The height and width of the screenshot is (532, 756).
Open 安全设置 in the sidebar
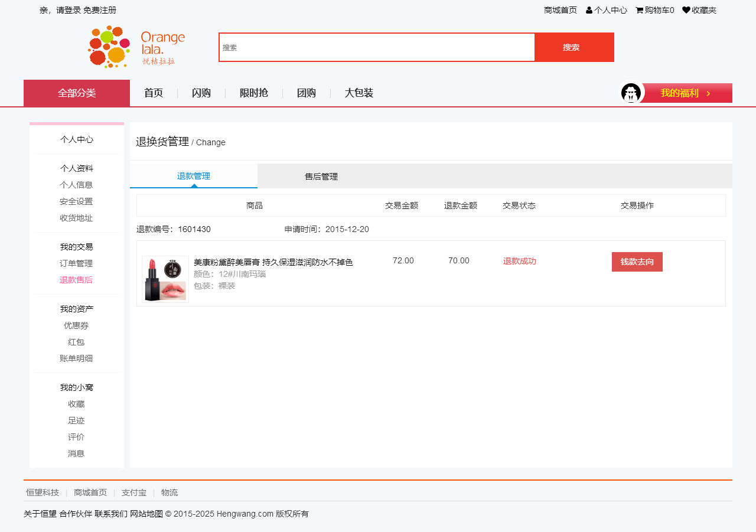(76, 201)
